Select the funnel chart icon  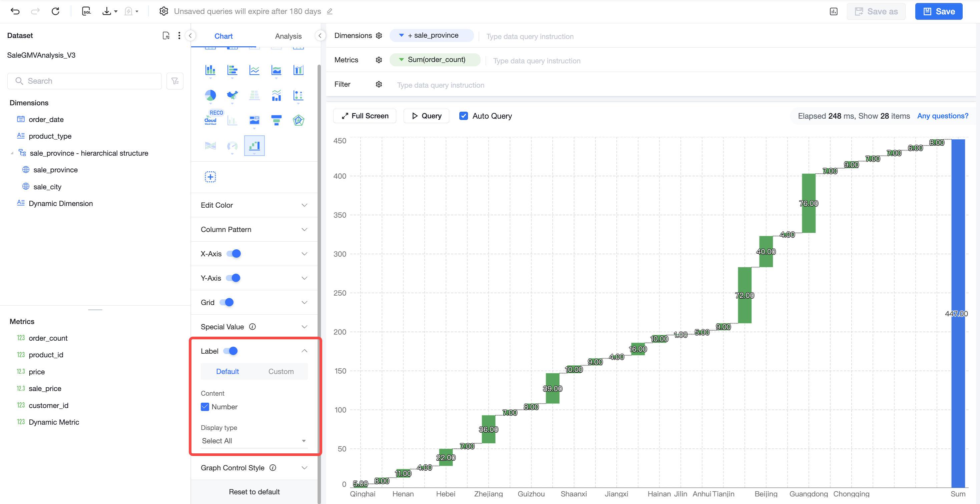click(x=277, y=120)
